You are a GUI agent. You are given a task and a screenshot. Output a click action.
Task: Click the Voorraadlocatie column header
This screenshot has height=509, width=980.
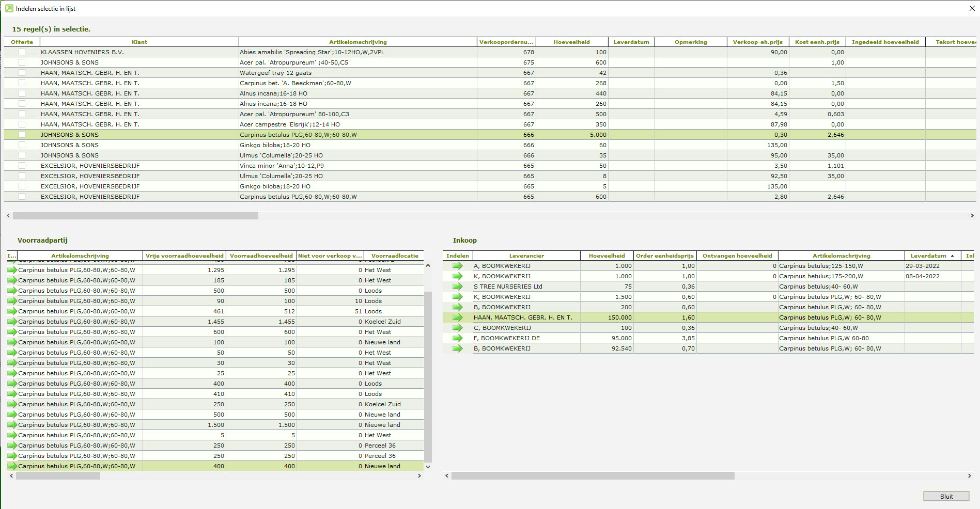click(394, 256)
